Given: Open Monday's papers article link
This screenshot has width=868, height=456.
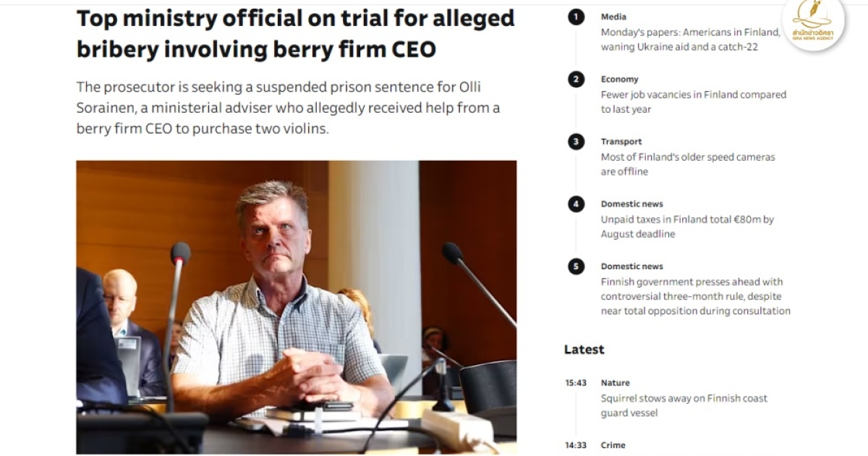Looking at the screenshot, I should point(689,40).
